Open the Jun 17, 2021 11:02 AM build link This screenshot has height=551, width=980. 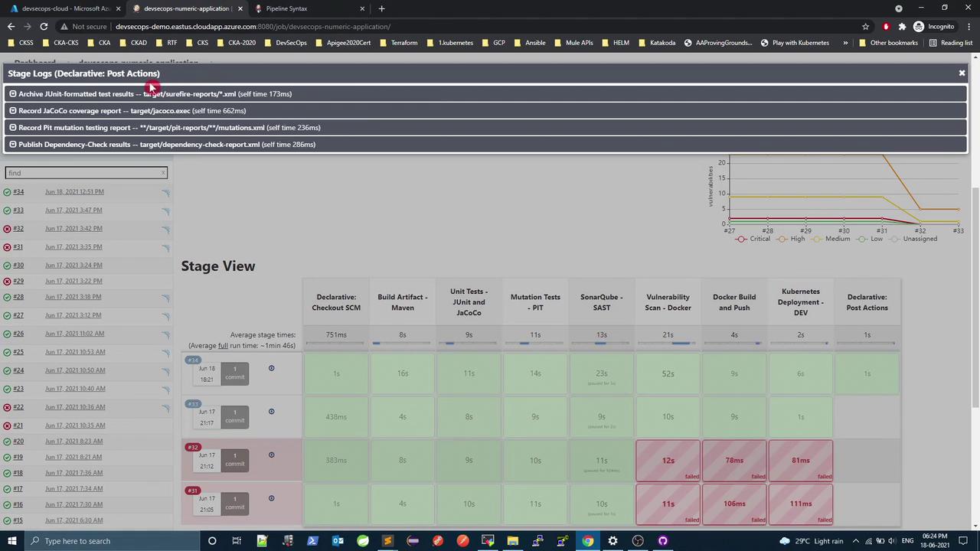click(74, 334)
